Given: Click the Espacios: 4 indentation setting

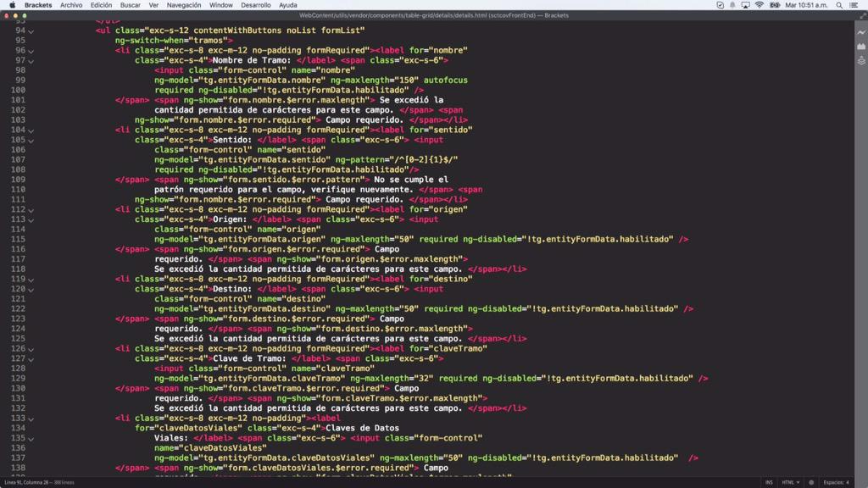Looking at the screenshot, I should [836, 482].
